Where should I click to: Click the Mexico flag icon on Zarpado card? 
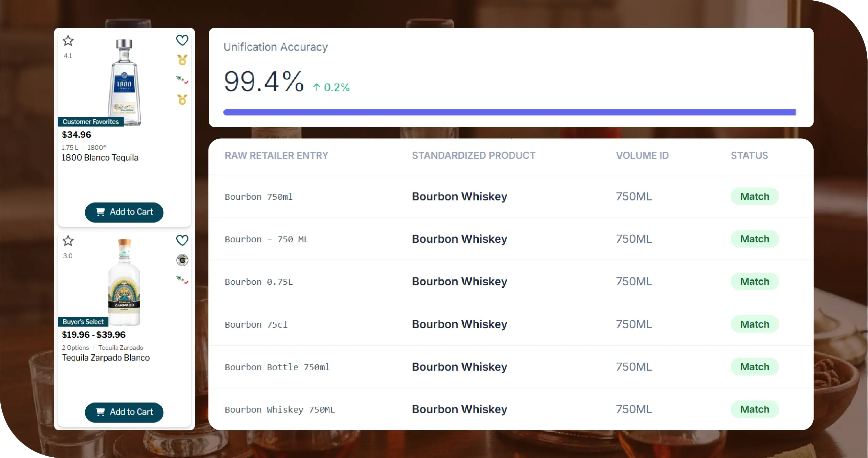coord(182,279)
